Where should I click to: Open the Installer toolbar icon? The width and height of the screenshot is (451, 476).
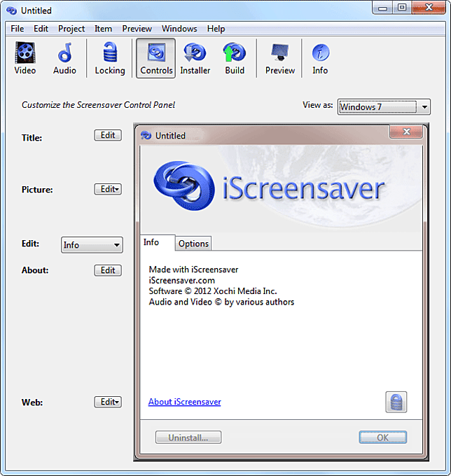[195, 58]
